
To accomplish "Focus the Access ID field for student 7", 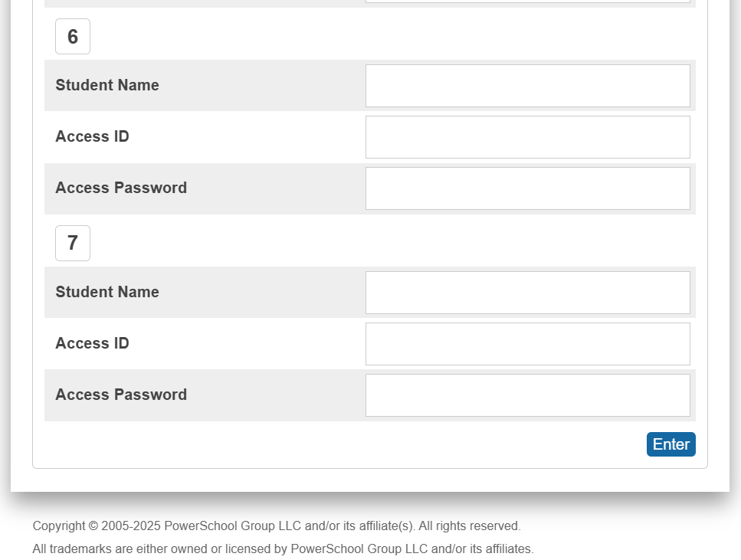I will (527, 344).
